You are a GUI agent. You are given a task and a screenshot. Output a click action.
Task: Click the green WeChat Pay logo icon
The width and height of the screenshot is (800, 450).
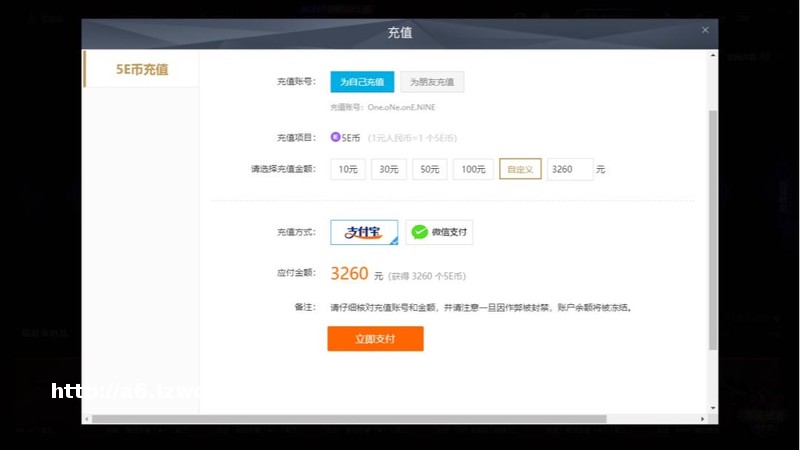tap(417, 232)
